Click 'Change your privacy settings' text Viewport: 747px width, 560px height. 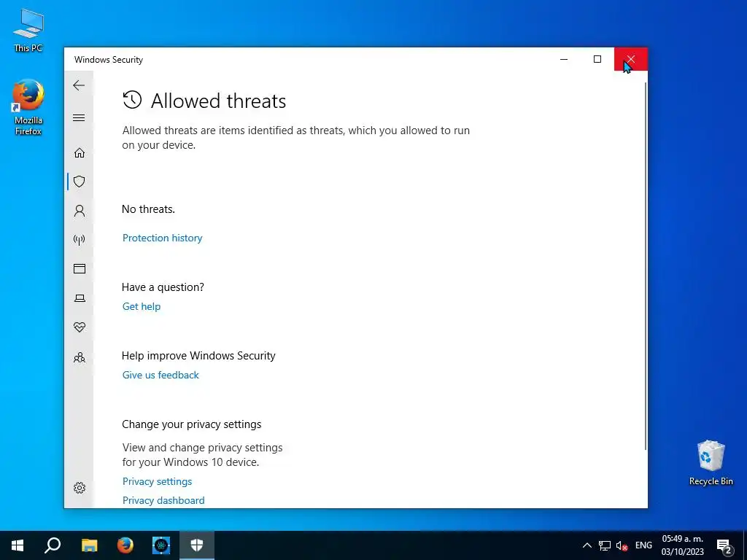(x=192, y=424)
